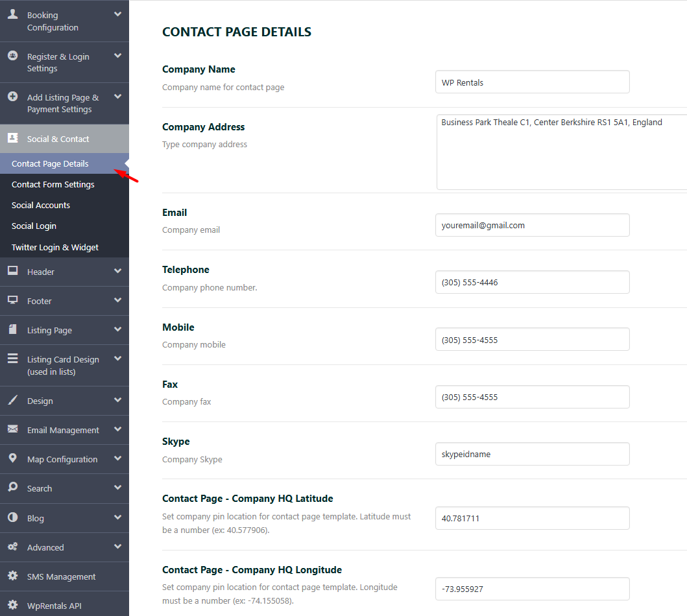The height and width of the screenshot is (616, 687).
Task: Click the Company Name input field
Action: point(533,82)
